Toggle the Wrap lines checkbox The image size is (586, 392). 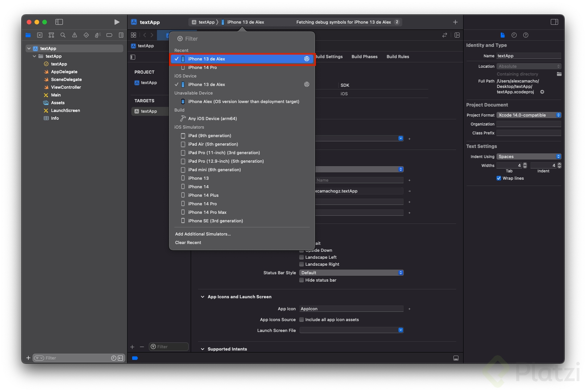tap(499, 178)
